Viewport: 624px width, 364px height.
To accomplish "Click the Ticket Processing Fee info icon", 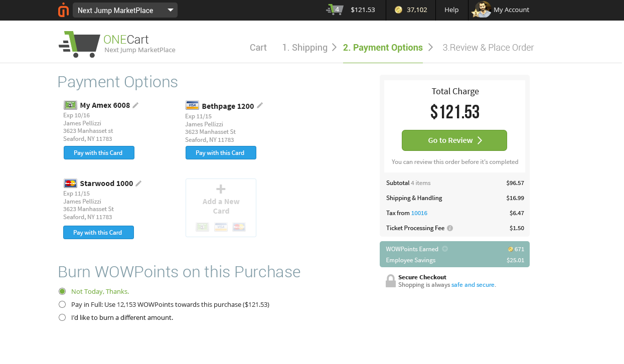I will coord(450,228).
